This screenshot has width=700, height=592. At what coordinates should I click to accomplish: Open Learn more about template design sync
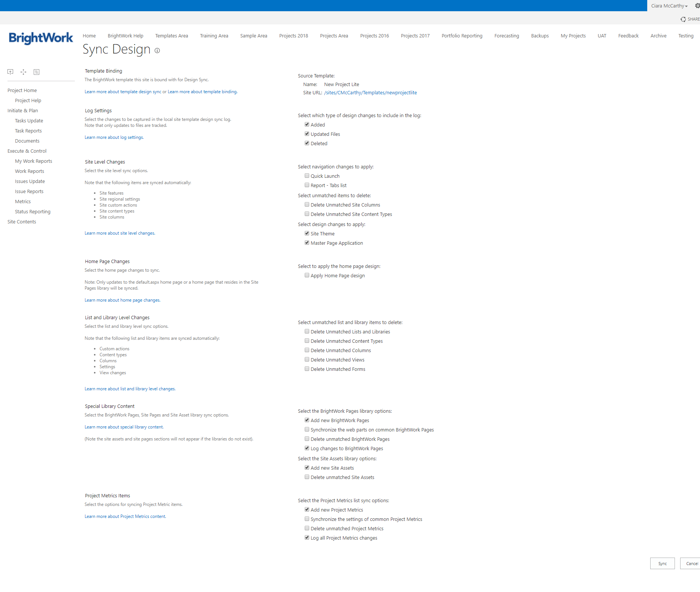pos(123,92)
